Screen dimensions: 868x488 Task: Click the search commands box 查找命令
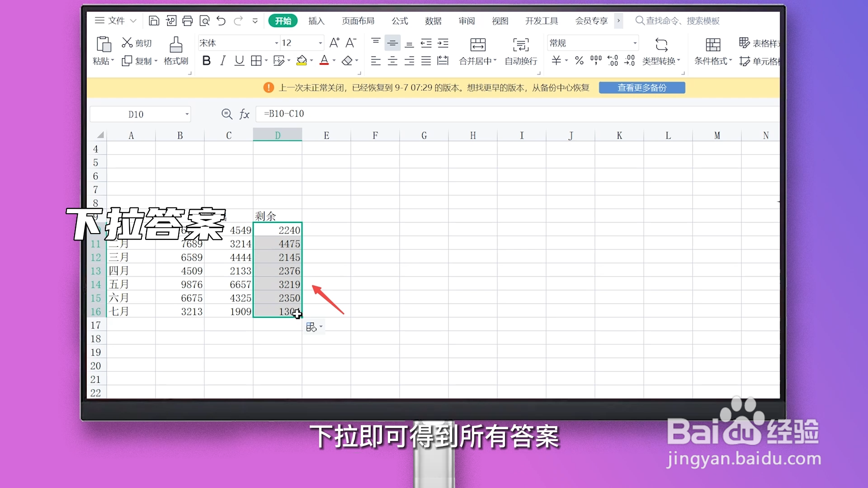click(677, 21)
